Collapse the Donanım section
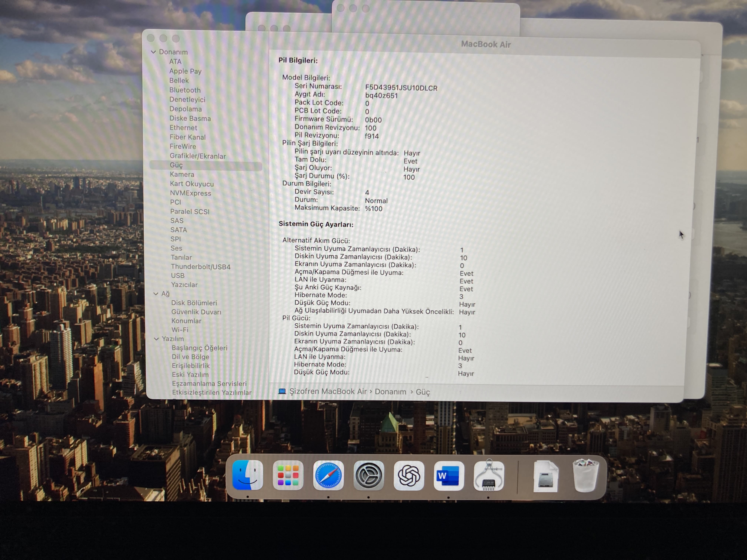The image size is (747, 560). [153, 52]
